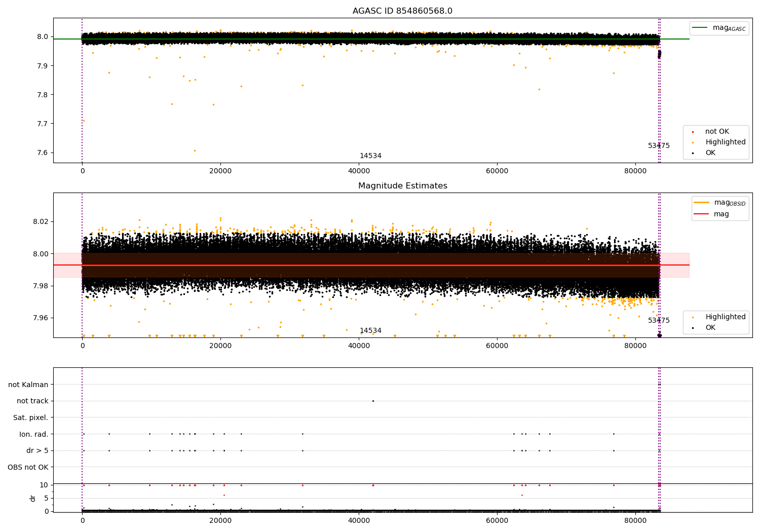Screen dimensions: 760x532
Task: Click the 8.00 tick on middle plot y-axis
Action: click(x=41, y=254)
